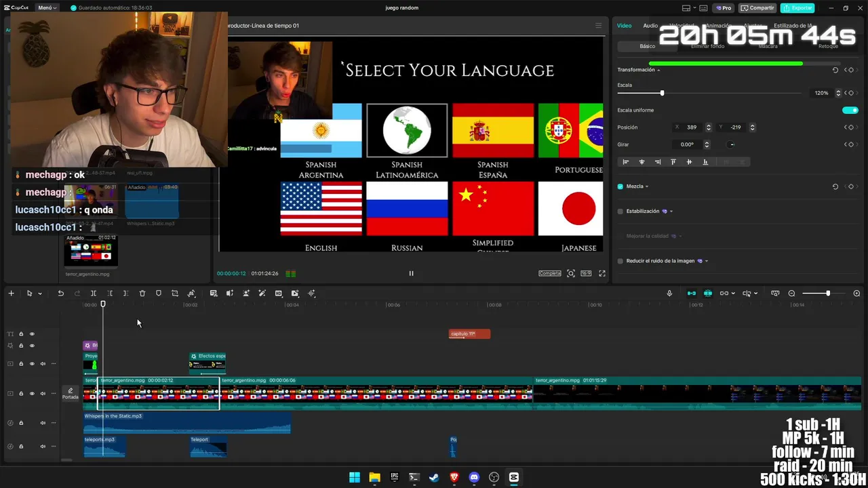
Task: Click the fullscreen preview icon
Action: pos(601,273)
